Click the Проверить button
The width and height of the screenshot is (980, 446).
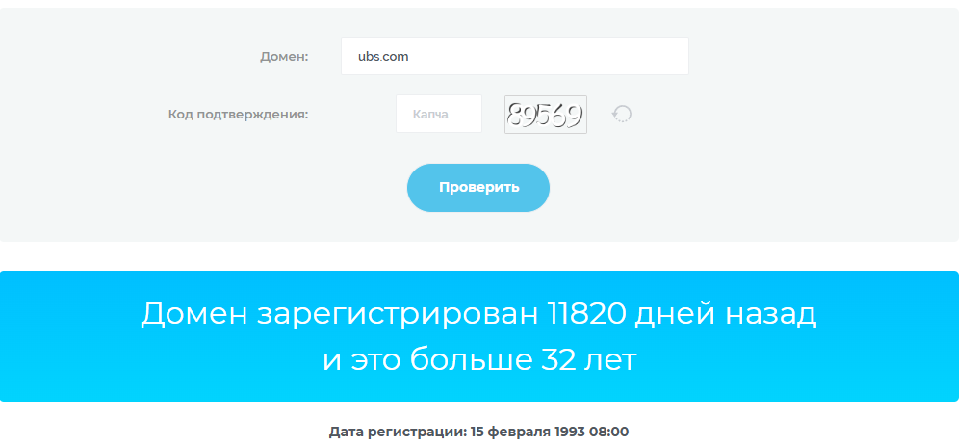coord(478,188)
